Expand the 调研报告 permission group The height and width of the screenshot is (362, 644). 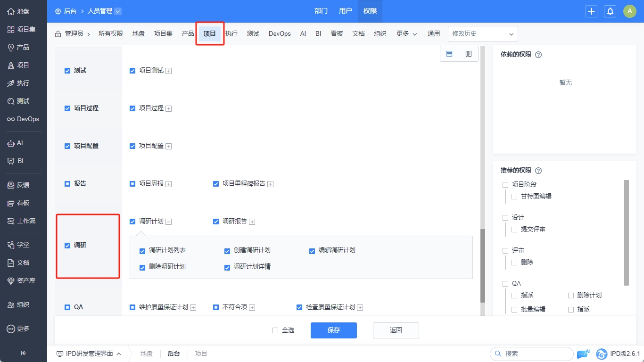(252, 222)
